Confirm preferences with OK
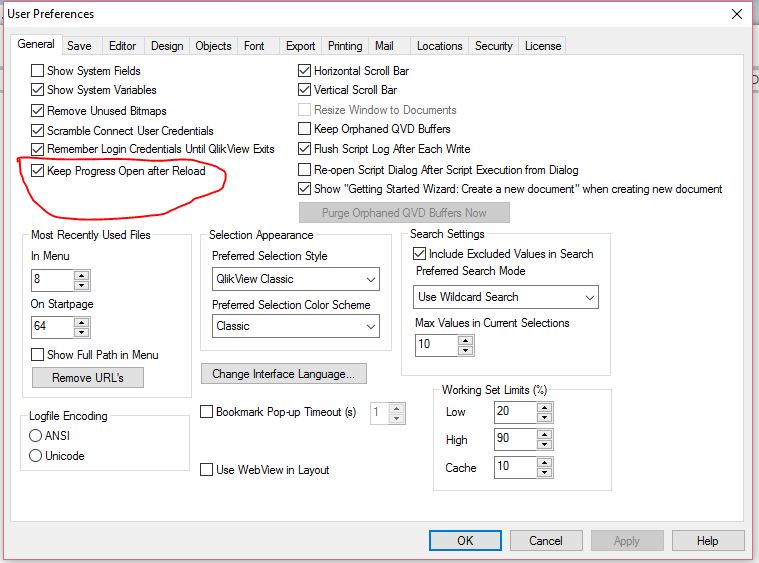 465,540
